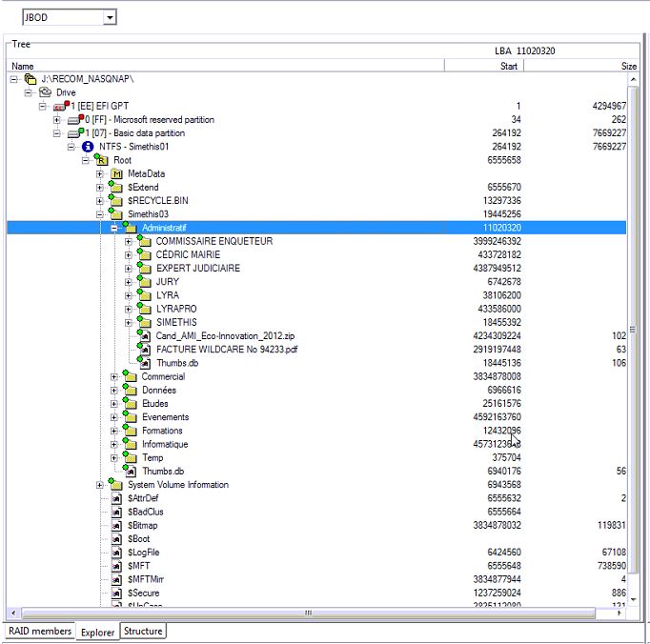This screenshot has height=644, width=650.
Task: Click the $Extend folder icon
Action: (x=115, y=187)
